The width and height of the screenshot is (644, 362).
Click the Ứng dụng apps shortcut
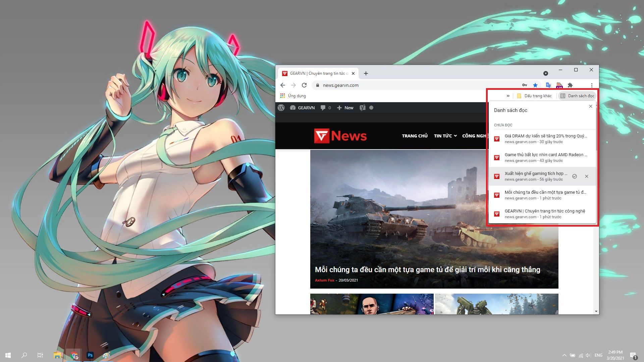click(293, 96)
